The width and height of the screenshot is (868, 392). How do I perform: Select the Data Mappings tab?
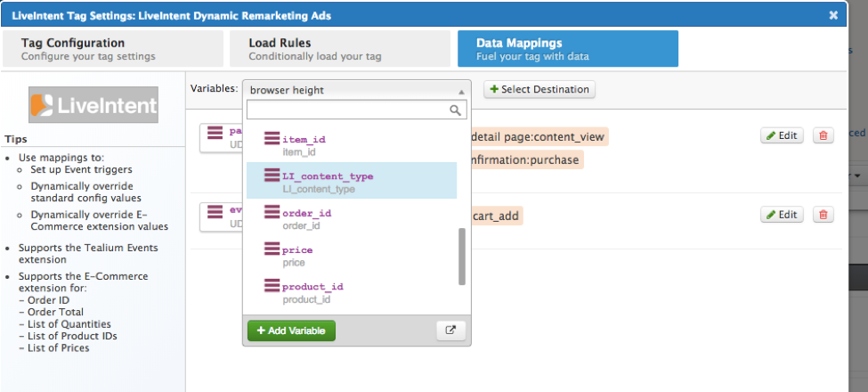[x=567, y=49]
